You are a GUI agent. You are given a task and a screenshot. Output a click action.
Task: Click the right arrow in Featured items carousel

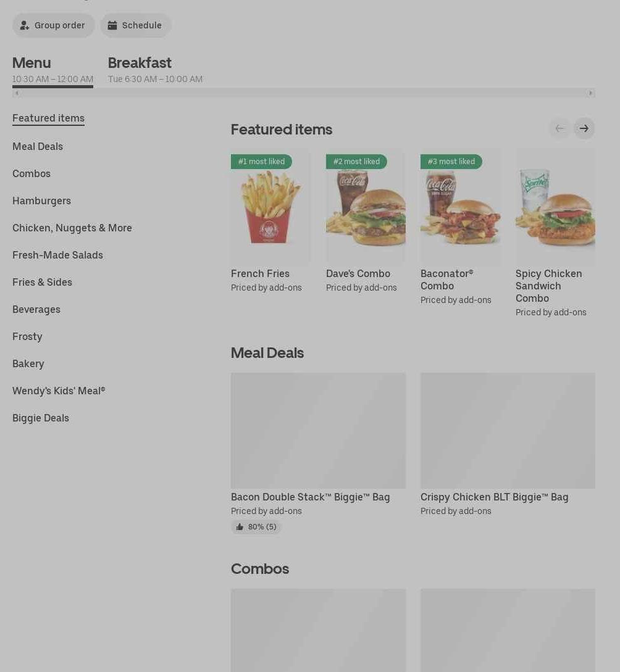click(584, 128)
